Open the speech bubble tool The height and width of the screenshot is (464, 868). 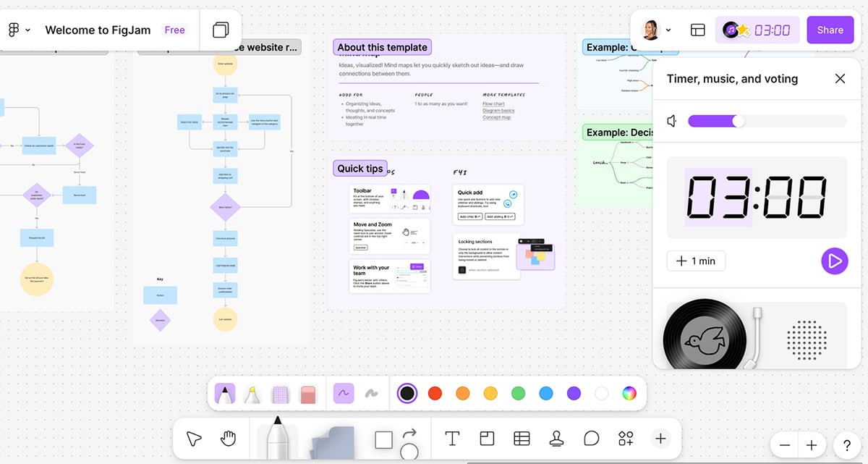(x=592, y=439)
